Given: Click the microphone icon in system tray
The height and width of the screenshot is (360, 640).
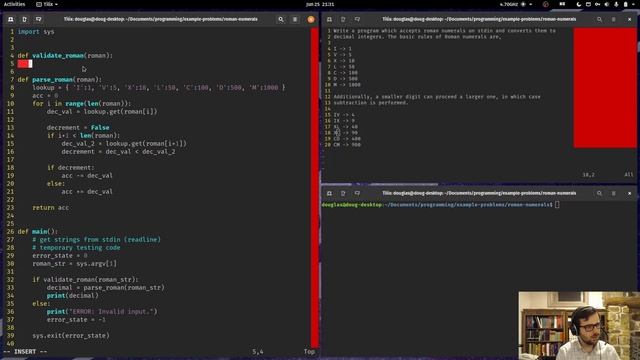Looking at the screenshot, I should pyautogui.click(x=616, y=4).
